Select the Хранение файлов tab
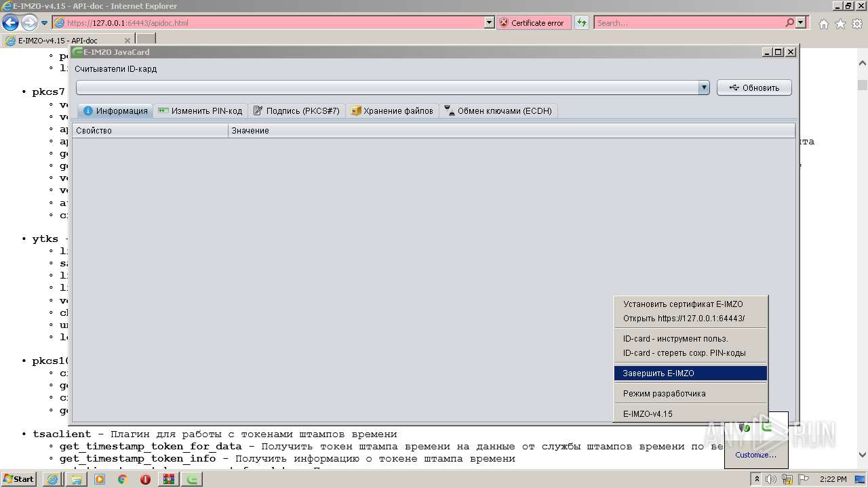Image resolution: width=868 pixels, height=488 pixels. point(392,111)
